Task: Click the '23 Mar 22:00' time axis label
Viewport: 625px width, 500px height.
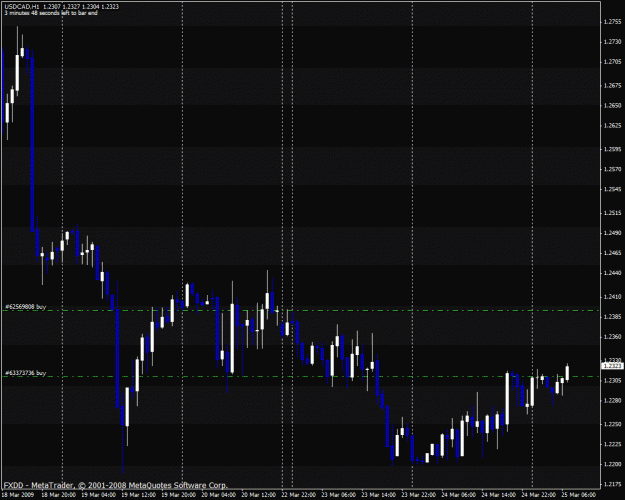Action: 419,495
